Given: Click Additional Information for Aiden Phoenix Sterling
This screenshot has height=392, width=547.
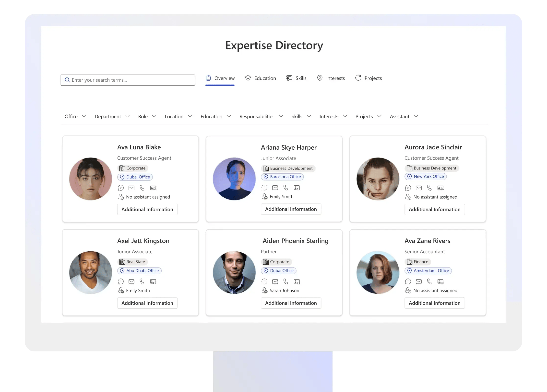Looking at the screenshot, I should [x=291, y=303].
